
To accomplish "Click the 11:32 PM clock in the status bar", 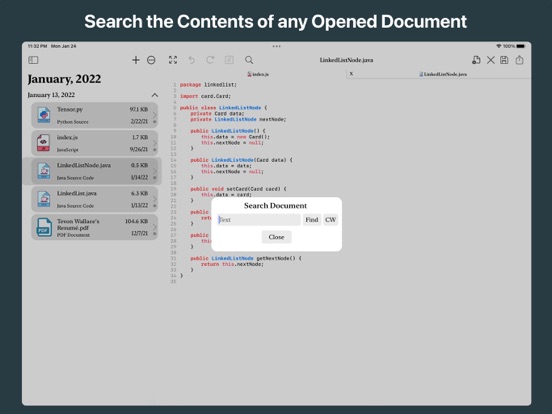I will [x=37, y=46].
